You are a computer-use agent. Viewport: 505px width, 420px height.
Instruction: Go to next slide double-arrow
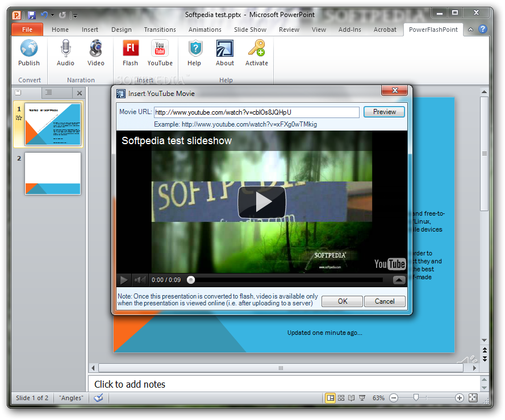485,358
